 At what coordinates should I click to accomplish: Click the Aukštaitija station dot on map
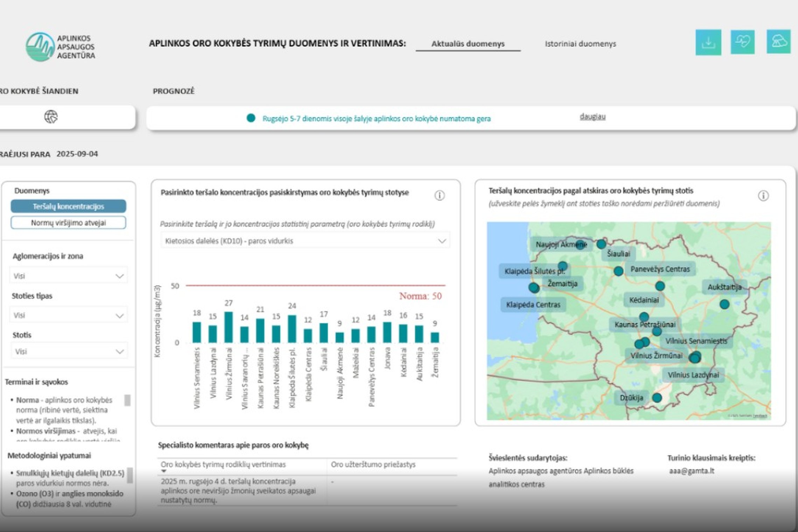[x=724, y=304]
